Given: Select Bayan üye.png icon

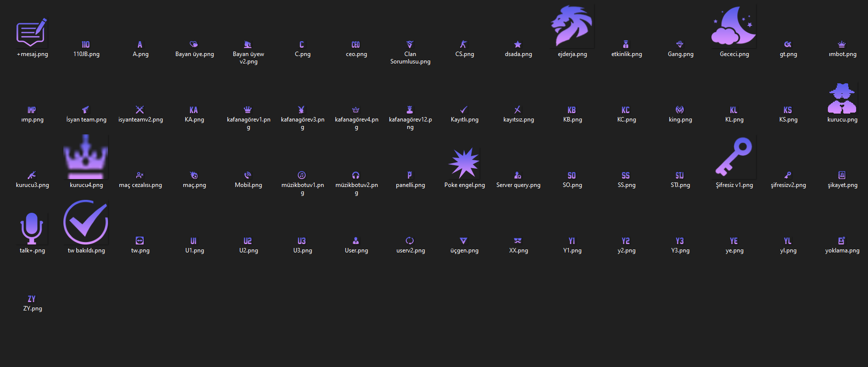Looking at the screenshot, I should pos(194,45).
